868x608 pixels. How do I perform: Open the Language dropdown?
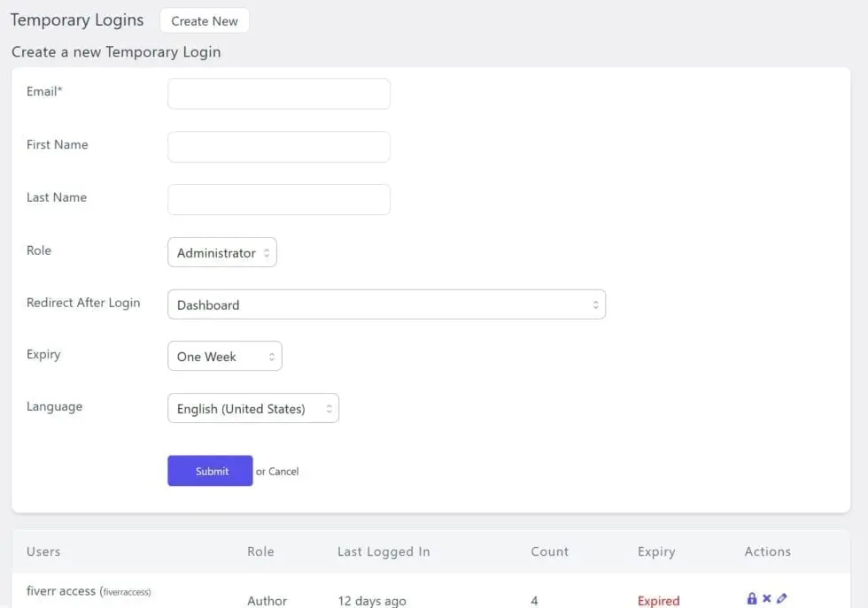tap(252, 408)
